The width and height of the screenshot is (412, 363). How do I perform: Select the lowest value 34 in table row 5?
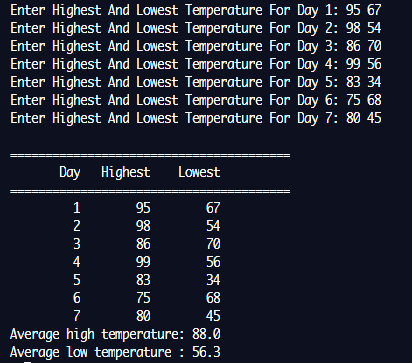(x=213, y=280)
